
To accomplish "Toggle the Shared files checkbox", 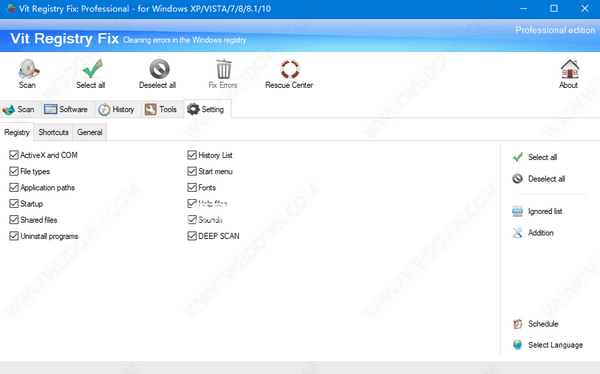I will pos(14,220).
